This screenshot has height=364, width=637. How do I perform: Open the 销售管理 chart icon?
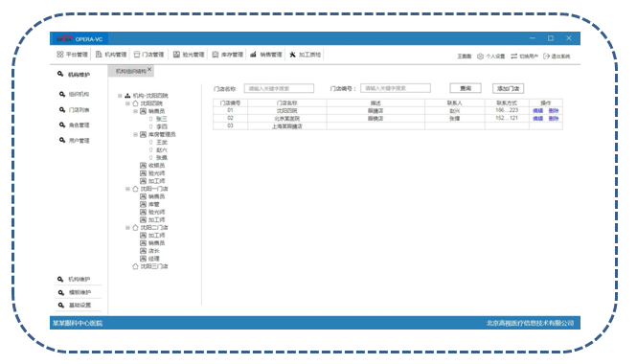(253, 55)
